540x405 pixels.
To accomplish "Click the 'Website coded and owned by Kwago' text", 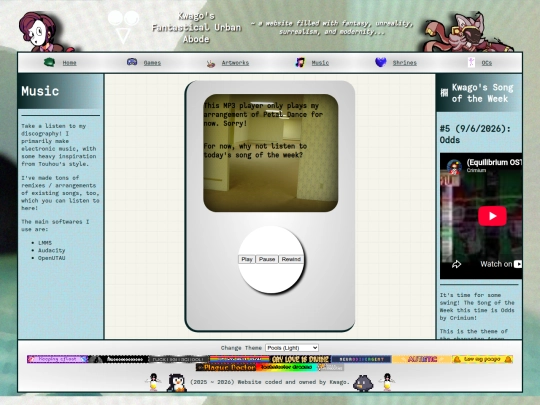I will tap(293, 382).
